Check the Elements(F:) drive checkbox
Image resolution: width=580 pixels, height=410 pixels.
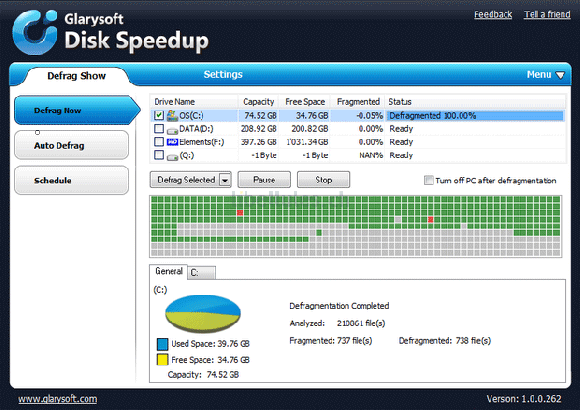[159, 142]
